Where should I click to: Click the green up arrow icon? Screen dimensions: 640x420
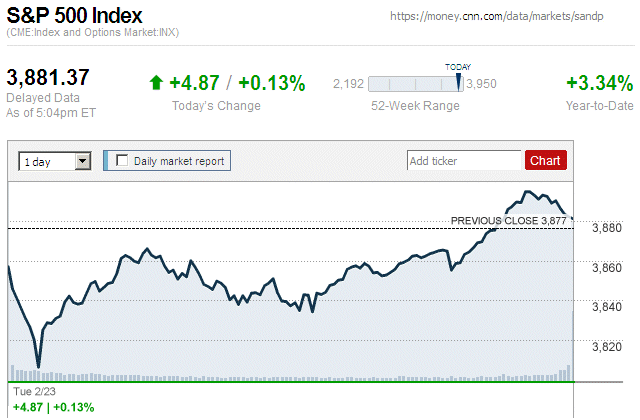click(x=156, y=83)
